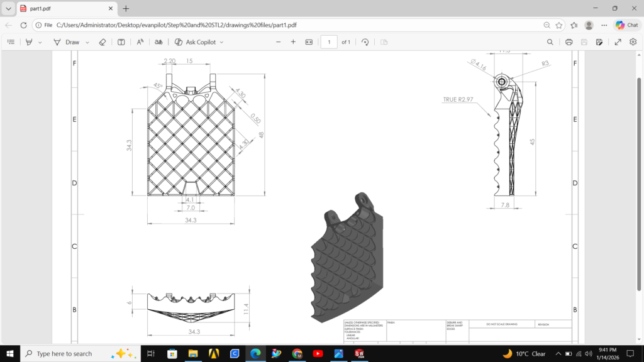Click the fit to width icon
644x362 pixels.
tap(309, 42)
